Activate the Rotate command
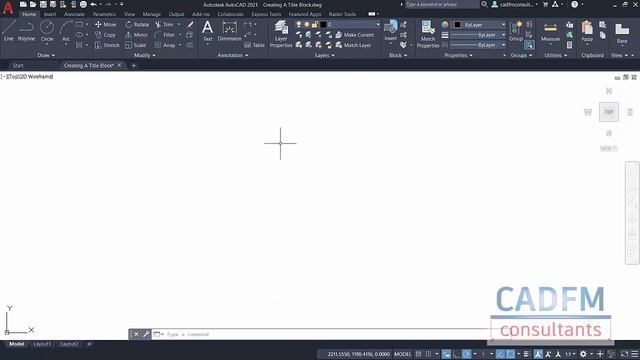 pos(137,24)
